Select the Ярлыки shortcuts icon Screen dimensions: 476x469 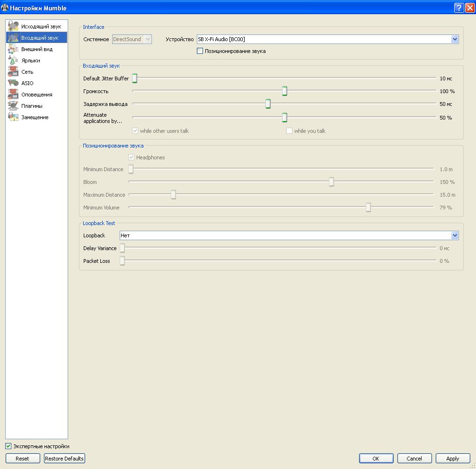click(13, 61)
